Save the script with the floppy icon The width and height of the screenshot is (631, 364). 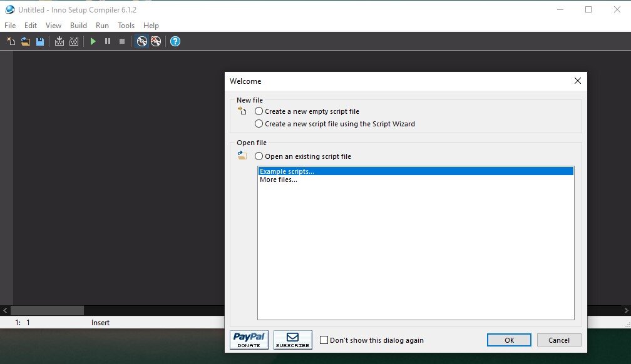click(40, 41)
